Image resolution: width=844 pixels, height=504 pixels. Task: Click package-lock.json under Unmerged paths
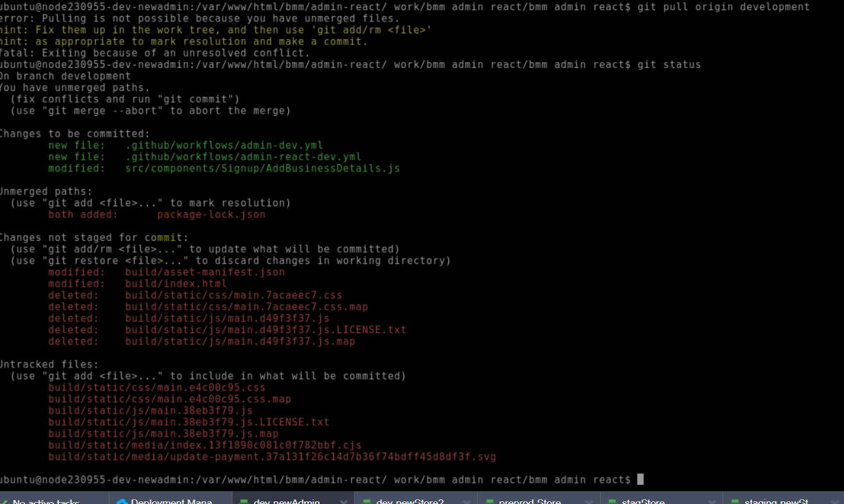click(x=211, y=215)
